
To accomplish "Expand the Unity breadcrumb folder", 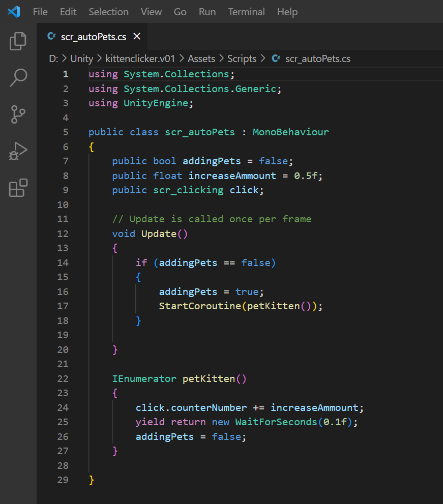I will (81, 58).
